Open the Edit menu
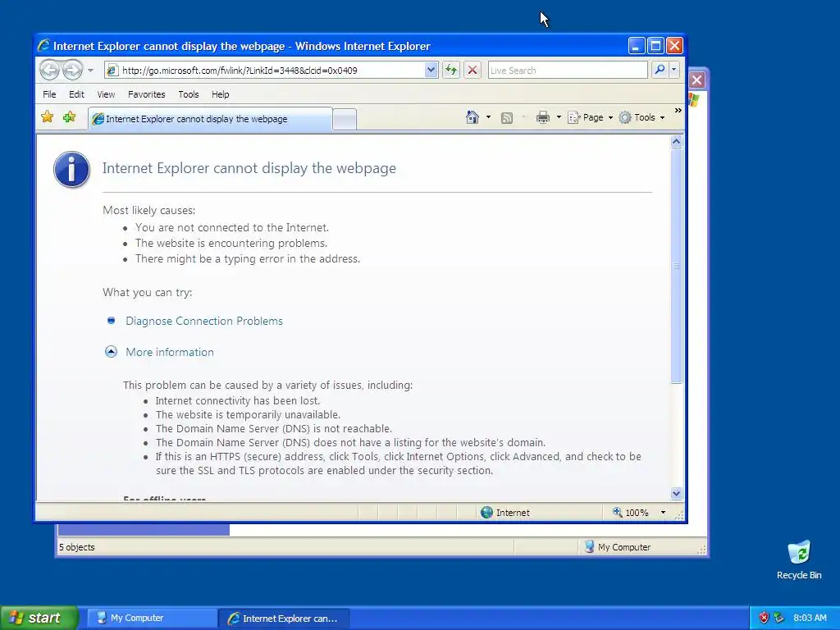Viewport: 840px width, 630px height. [x=76, y=94]
